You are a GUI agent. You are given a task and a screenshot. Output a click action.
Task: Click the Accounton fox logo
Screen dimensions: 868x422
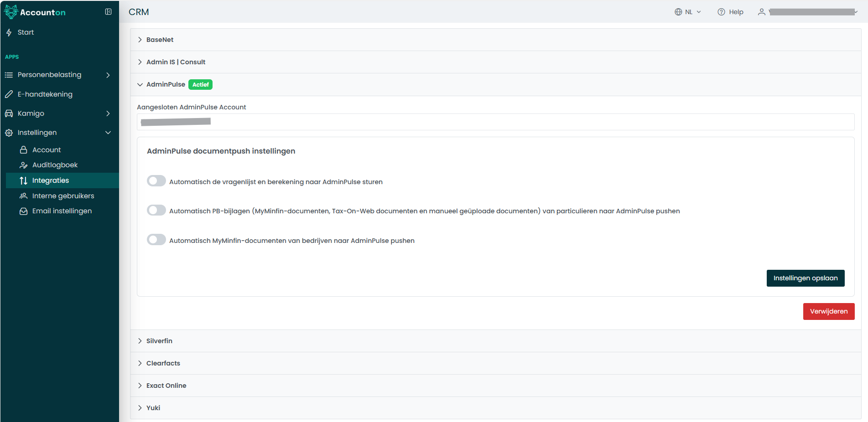(x=11, y=12)
